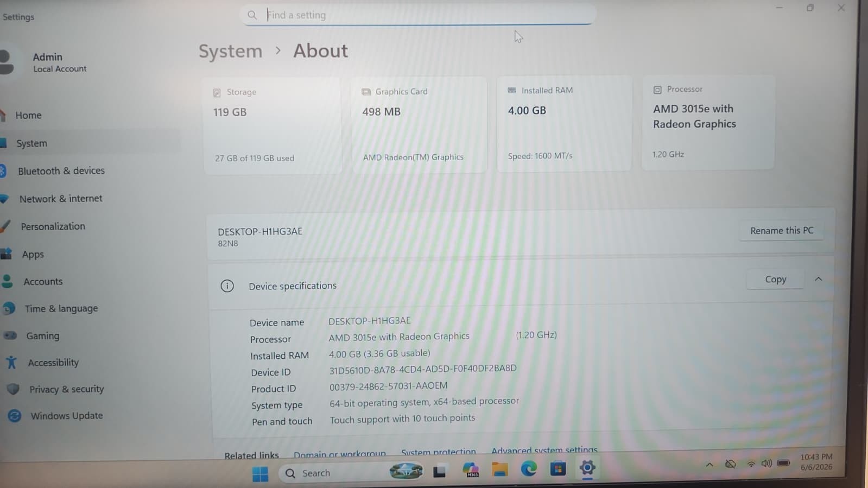Click the Product ID value 00379-24862-57031-AAOEM
This screenshot has width=868, height=488.
point(389,386)
